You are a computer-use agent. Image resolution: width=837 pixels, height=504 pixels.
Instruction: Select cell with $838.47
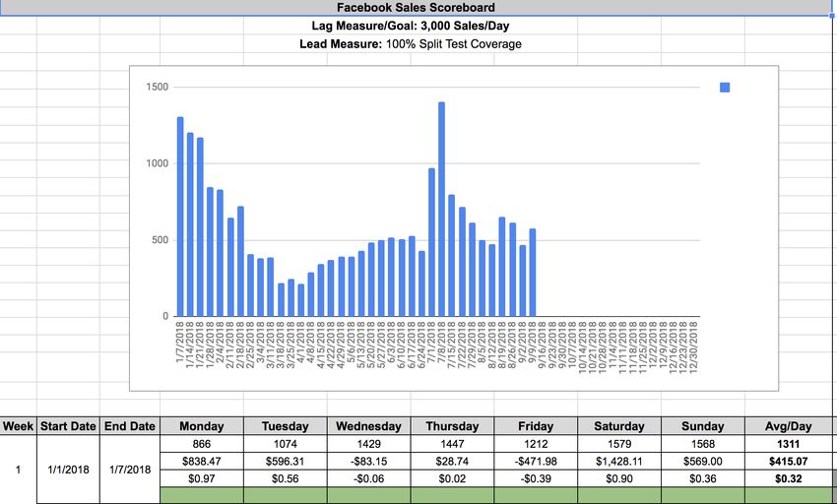coord(202,462)
